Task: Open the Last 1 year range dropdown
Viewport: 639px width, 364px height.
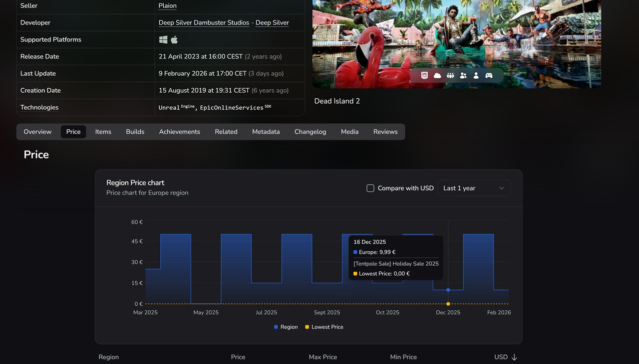Action: [474, 188]
